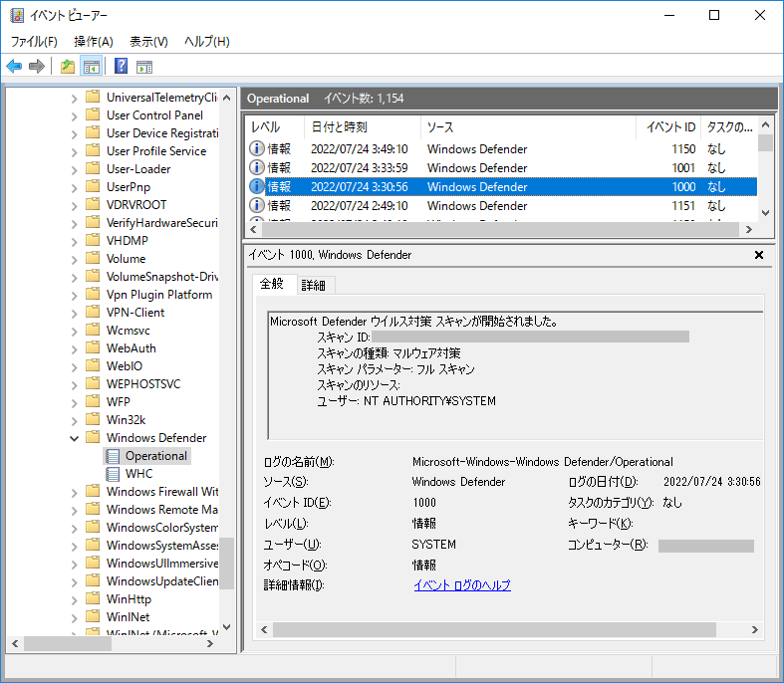
Task: Open the 操作(A) menu
Action: (x=94, y=42)
